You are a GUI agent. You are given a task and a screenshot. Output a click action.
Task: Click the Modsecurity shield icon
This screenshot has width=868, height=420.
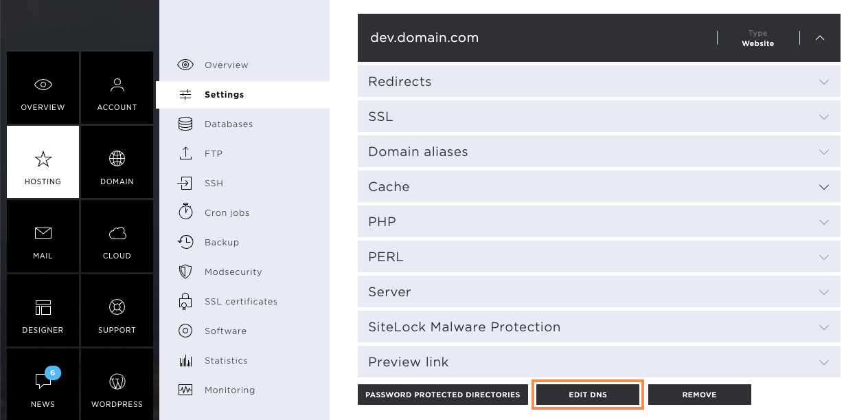point(185,272)
